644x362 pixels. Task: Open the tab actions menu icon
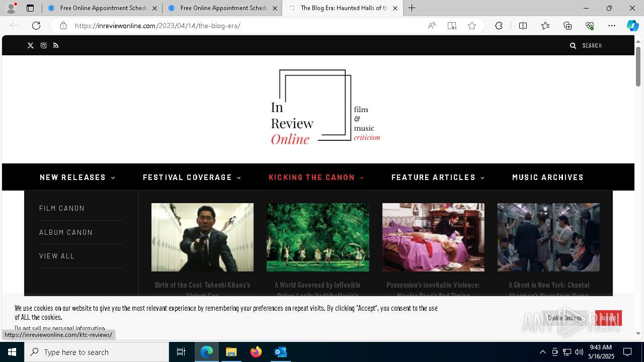pos(30,8)
